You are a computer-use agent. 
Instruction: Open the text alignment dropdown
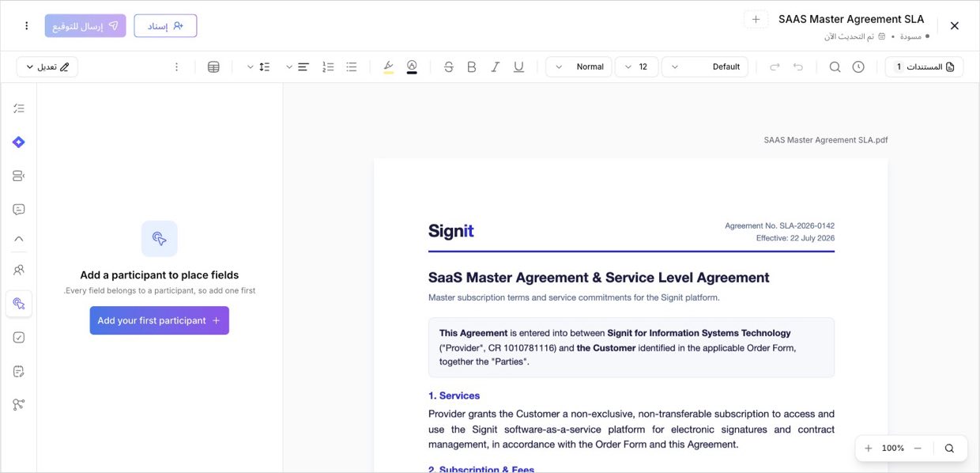(296, 67)
